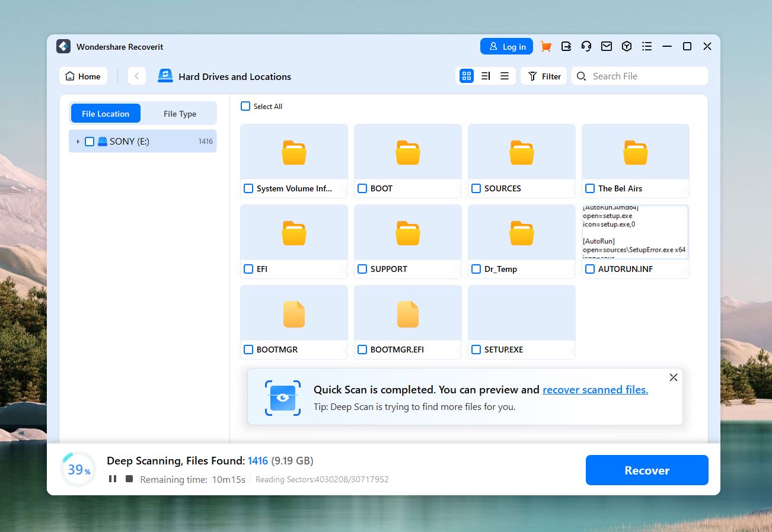Tick the SETUP.EXE checkbox
The image size is (772, 532).
pyautogui.click(x=476, y=350)
